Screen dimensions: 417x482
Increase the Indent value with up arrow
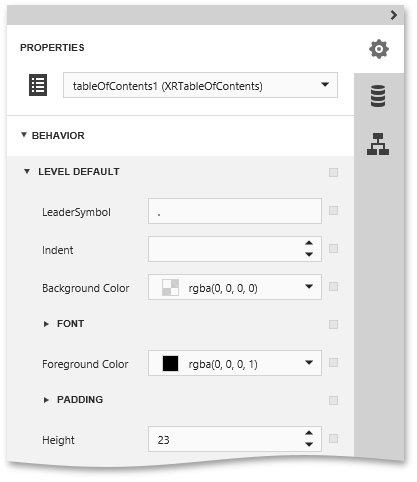click(309, 243)
